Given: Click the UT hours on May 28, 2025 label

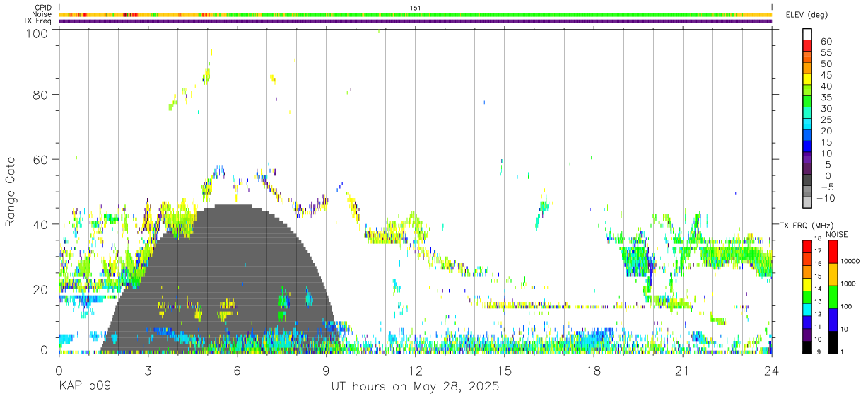Looking at the screenshot, I should [x=416, y=387].
